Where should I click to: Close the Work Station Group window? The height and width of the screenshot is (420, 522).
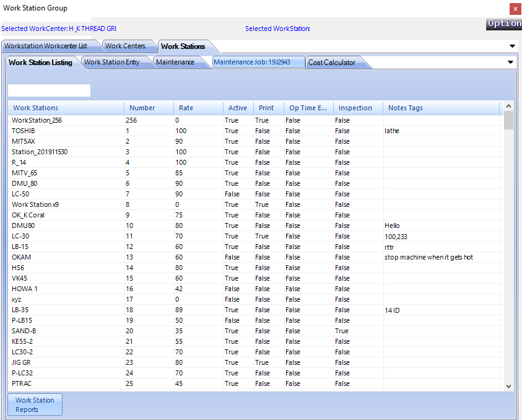(x=515, y=9)
